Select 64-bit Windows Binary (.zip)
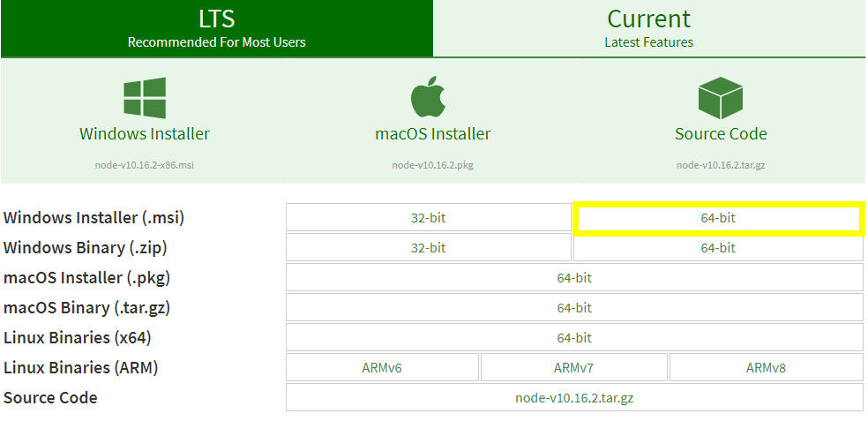This screenshot has width=868, height=421. [x=718, y=248]
